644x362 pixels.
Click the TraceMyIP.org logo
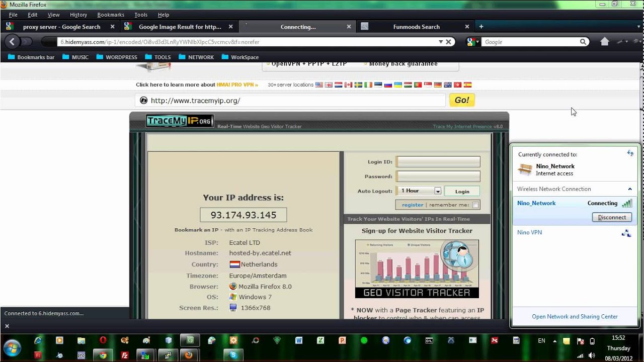tap(180, 121)
